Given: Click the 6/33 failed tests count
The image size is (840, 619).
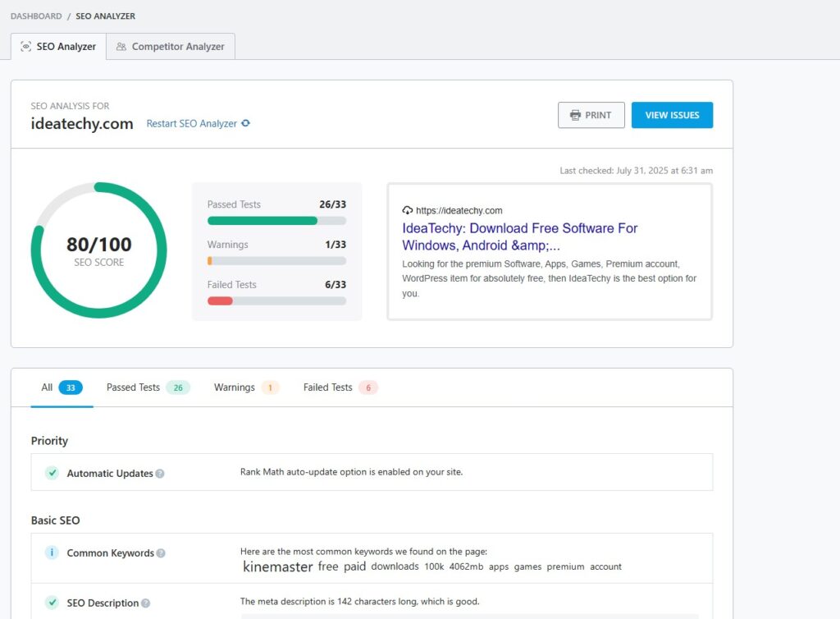Looking at the screenshot, I should coord(336,285).
